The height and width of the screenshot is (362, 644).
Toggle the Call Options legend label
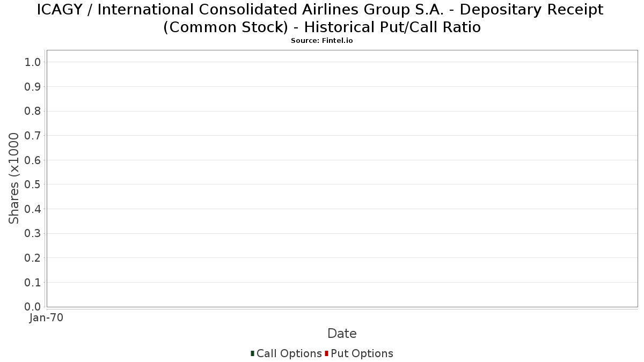coord(289,353)
